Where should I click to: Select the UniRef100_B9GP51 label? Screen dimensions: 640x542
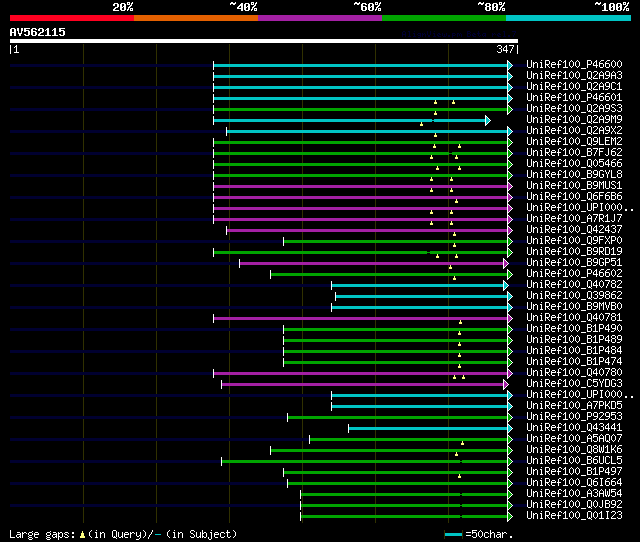click(574, 263)
